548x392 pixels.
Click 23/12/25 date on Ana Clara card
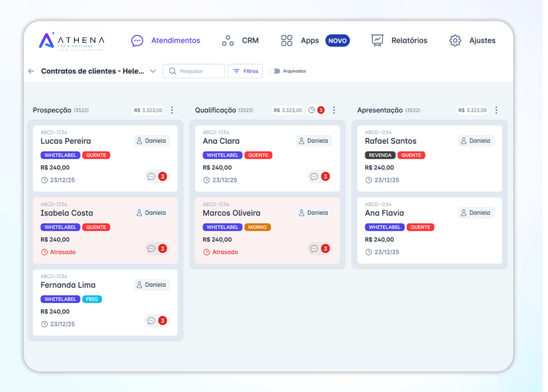(x=225, y=180)
